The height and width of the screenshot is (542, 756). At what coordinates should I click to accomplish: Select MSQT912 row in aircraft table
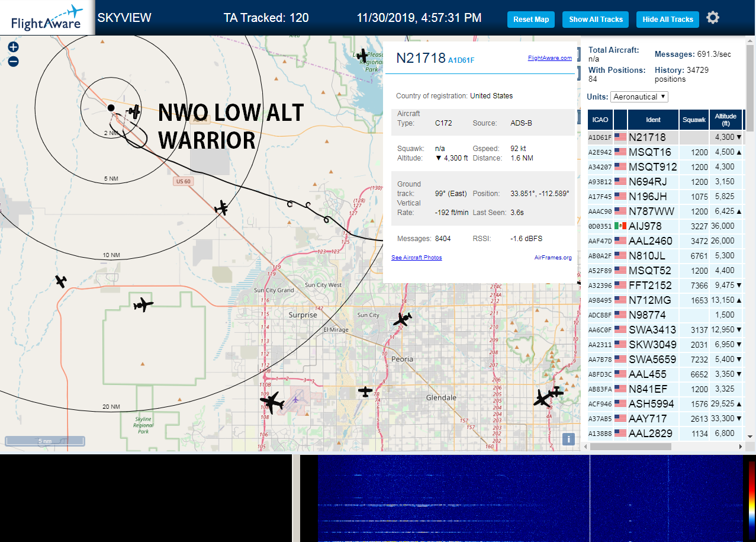point(665,167)
